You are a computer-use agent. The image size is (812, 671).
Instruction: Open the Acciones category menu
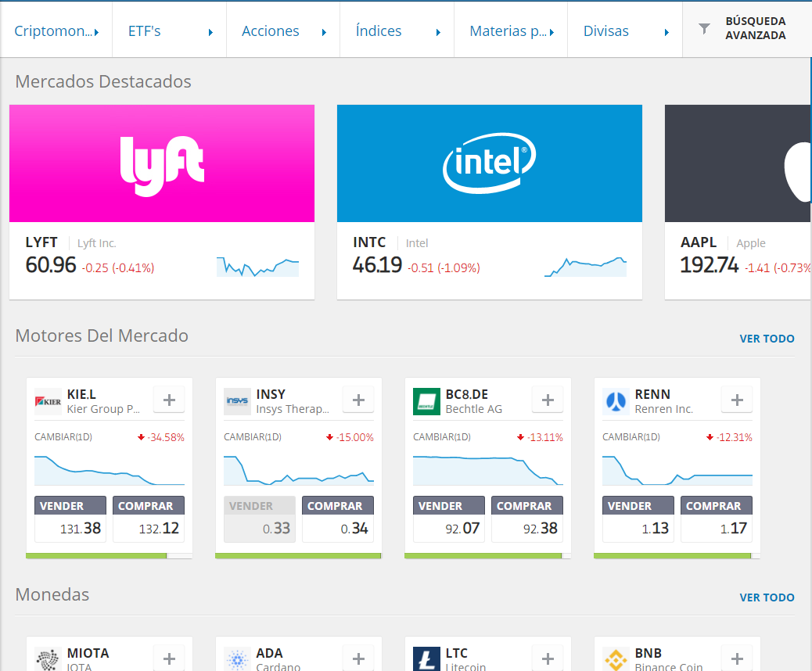tap(283, 31)
